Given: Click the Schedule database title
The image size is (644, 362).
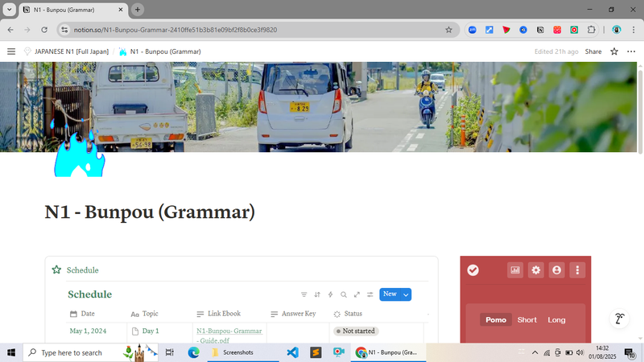Looking at the screenshot, I should [89, 294].
